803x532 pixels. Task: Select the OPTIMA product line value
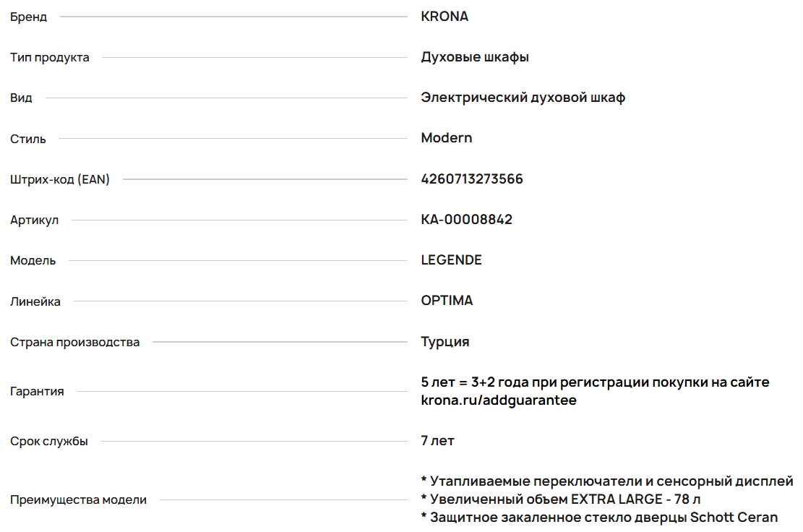(x=447, y=301)
